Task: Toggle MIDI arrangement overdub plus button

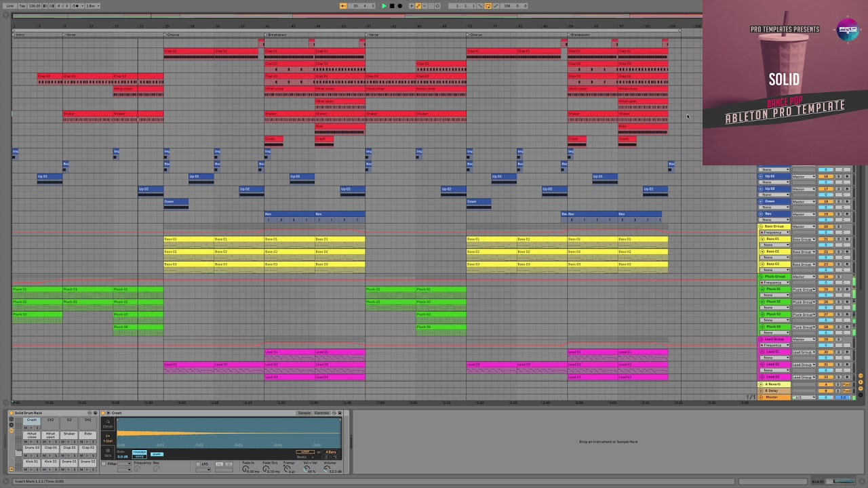Action: pos(412,6)
